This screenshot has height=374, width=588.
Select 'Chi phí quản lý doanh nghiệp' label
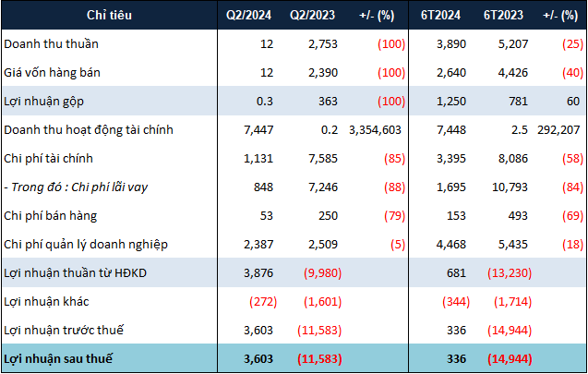87,245
